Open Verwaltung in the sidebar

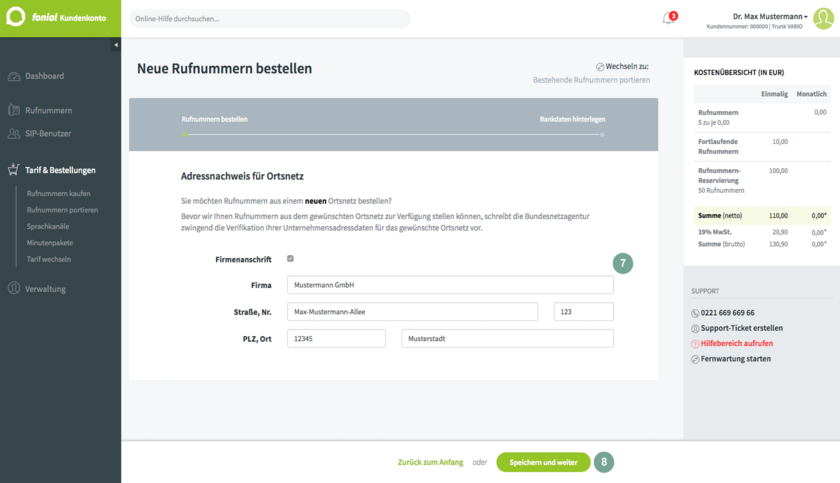(45, 289)
